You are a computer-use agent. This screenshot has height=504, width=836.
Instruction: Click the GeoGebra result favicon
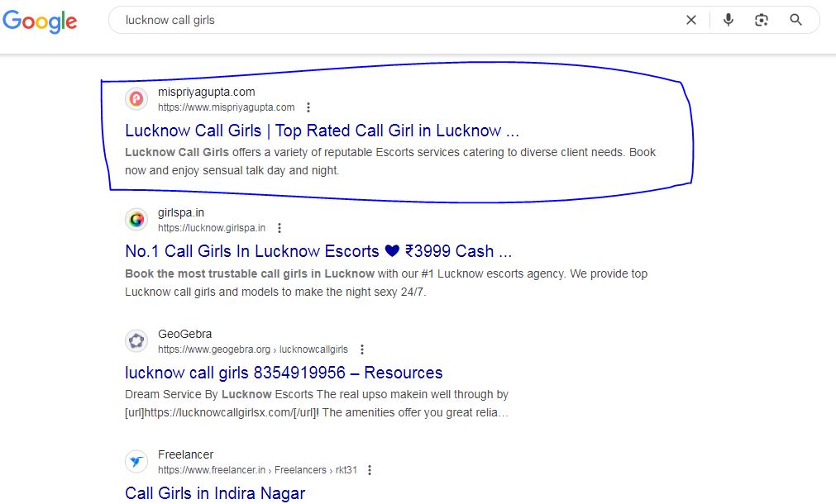(x=136, y=340)
